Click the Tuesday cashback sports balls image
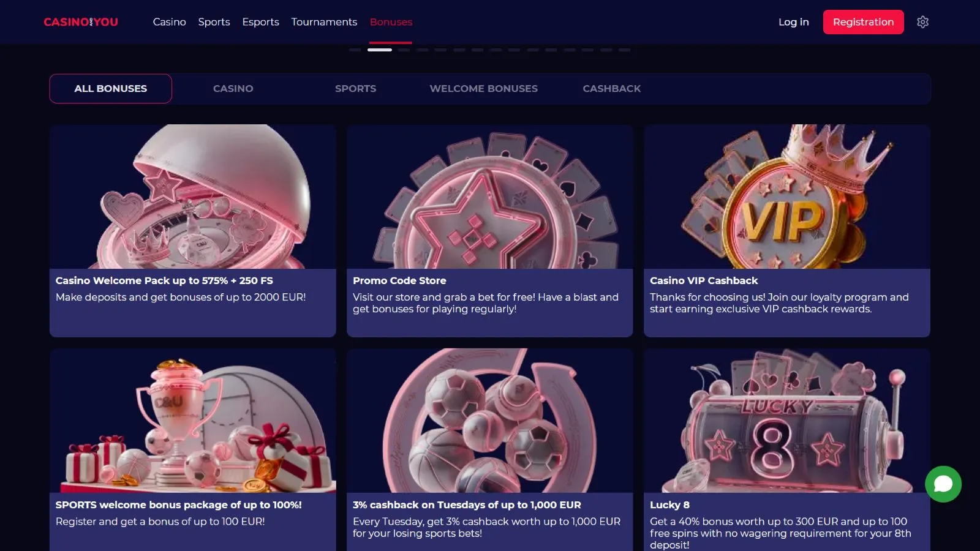Image resolution: width=980 pixels, height=551 pixels. [489, 421]
